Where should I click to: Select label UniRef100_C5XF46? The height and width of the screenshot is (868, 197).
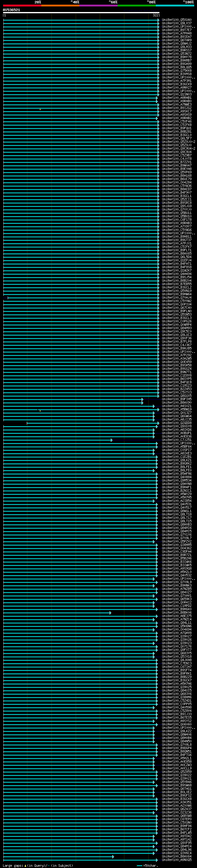pyautogui.click(x=177, y=121)
